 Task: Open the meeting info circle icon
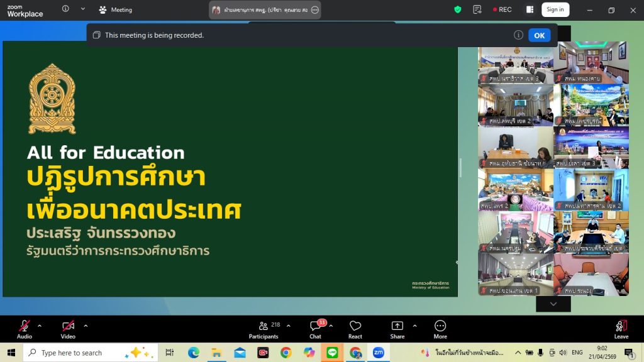click(x=66, y=9)
